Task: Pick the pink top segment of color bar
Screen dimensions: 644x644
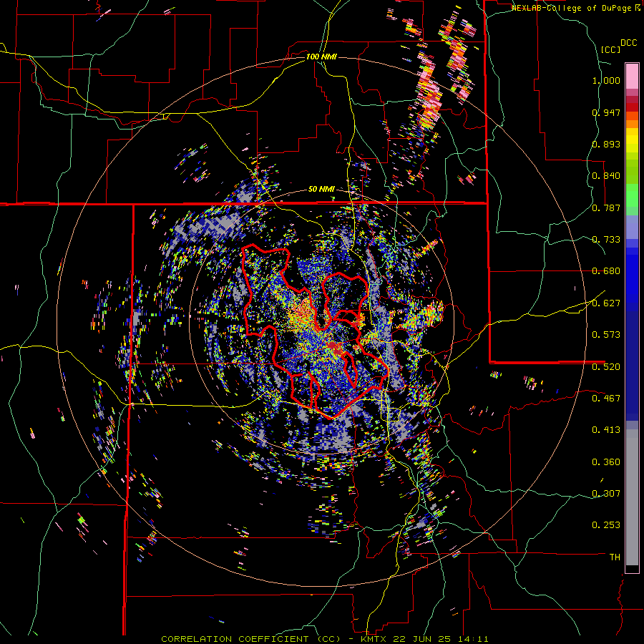Action: pos(632,76)
